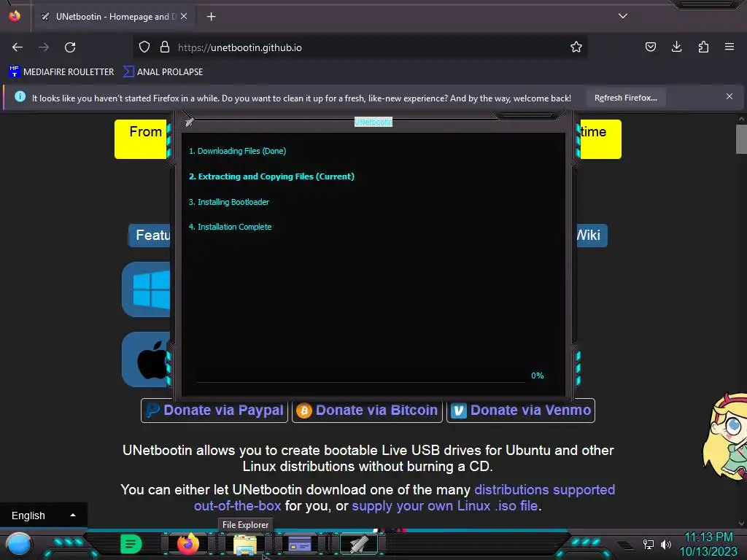Close the UNetbootin browser tab
This screenshot has width=747, height=560.
tap(184, 16)
